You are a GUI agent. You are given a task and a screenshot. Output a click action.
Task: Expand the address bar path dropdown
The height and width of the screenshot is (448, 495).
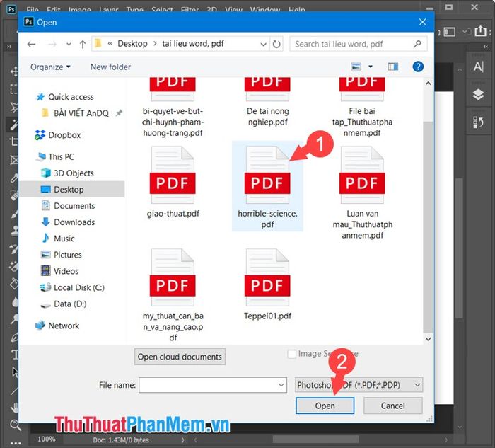pos(263,44)
